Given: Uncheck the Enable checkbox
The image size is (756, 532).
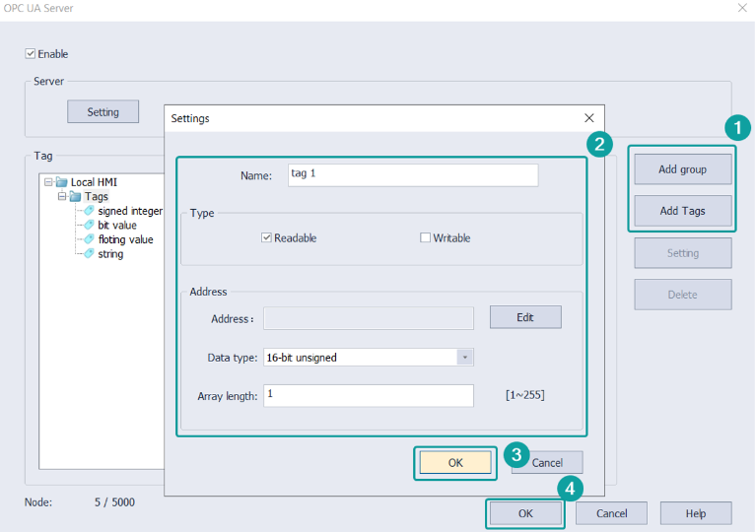Looking at the screenshot, I should click(x=31, y=54).
